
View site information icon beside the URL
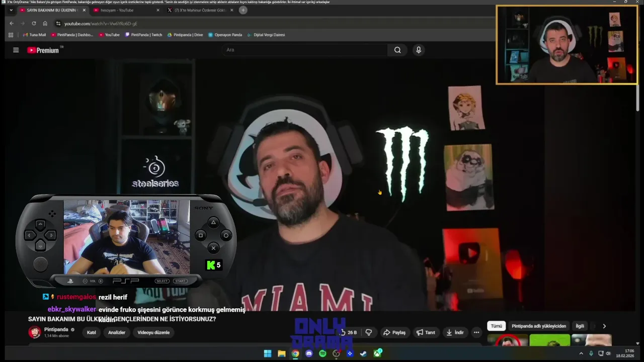[58, 24]
